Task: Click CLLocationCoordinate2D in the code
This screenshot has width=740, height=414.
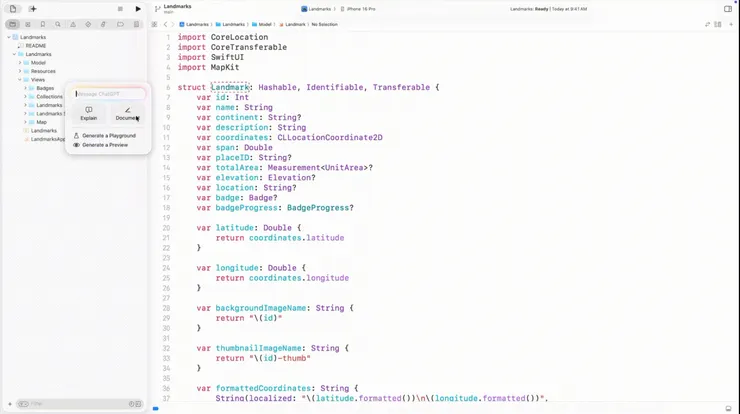Action: point(330,137)
